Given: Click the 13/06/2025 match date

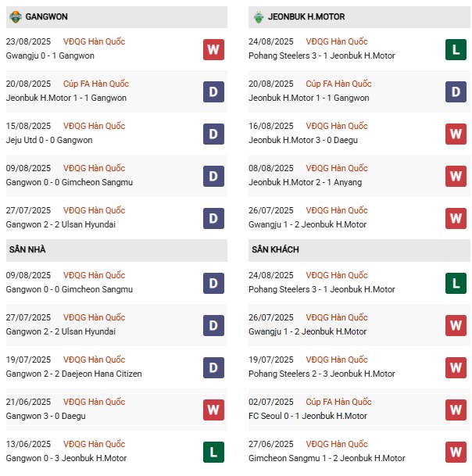Looking at the screenshot, I should [x=28, y=444].
